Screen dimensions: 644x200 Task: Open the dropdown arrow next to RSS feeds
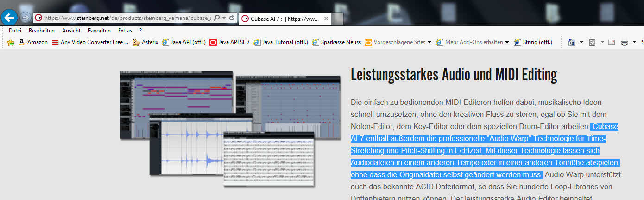pyautogui.click(x=602, y=42)
